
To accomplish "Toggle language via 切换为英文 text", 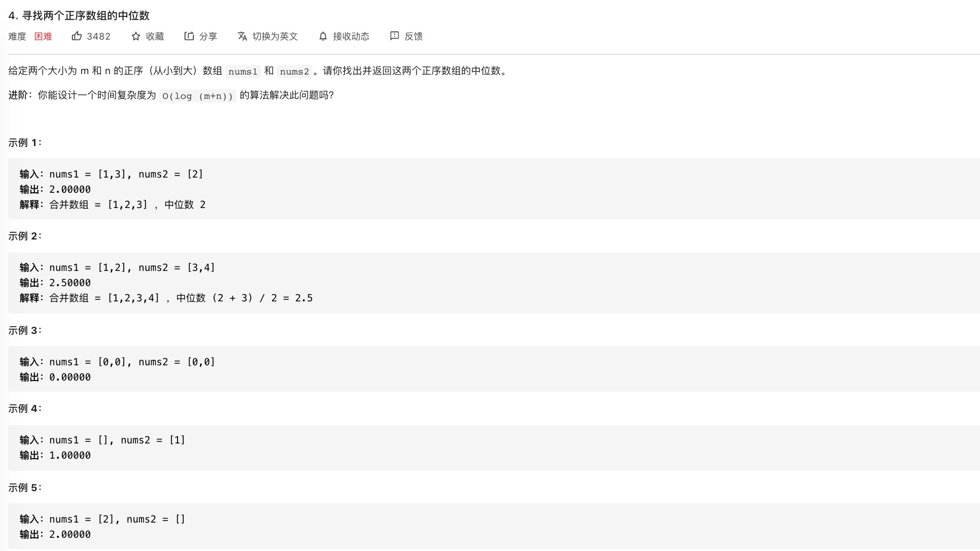I will [x=275, y=37].
